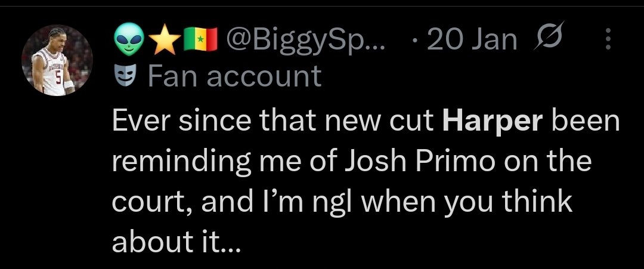Click the Fan account label
This screenshot has width=644, height=269.
234,76
